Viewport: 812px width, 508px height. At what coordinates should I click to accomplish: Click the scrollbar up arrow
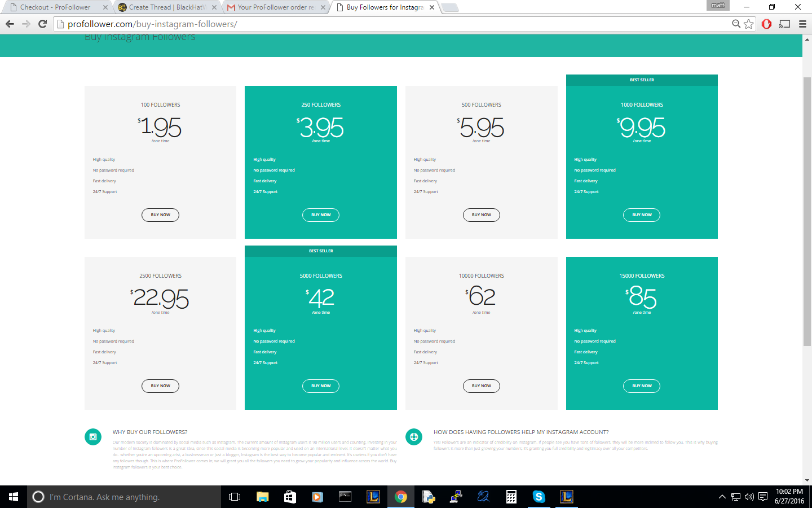point(807,38)
